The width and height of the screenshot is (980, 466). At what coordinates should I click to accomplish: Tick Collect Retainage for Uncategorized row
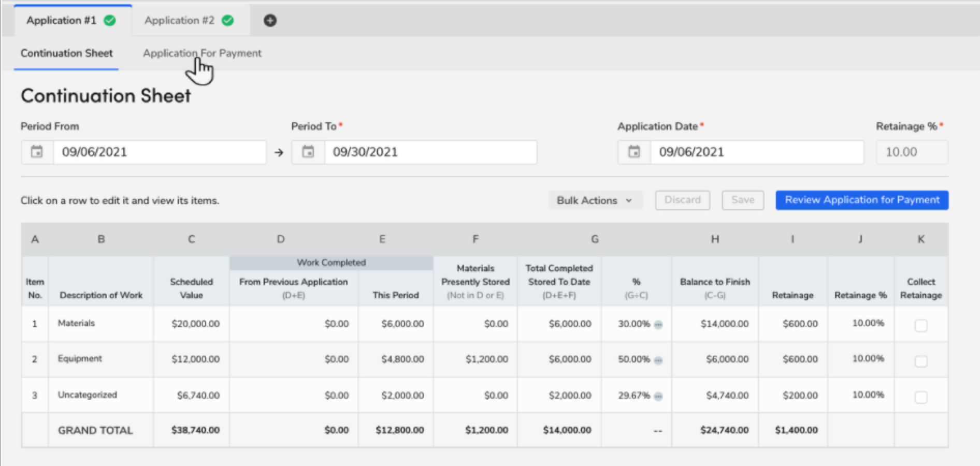(921, 397)
